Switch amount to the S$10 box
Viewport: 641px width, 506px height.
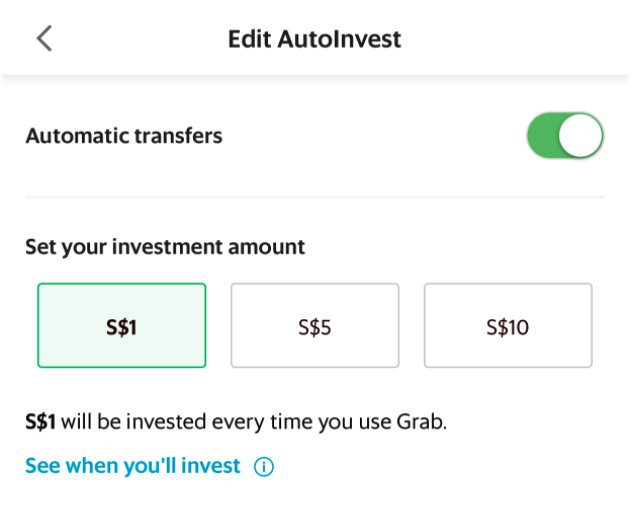coord(508,325)
